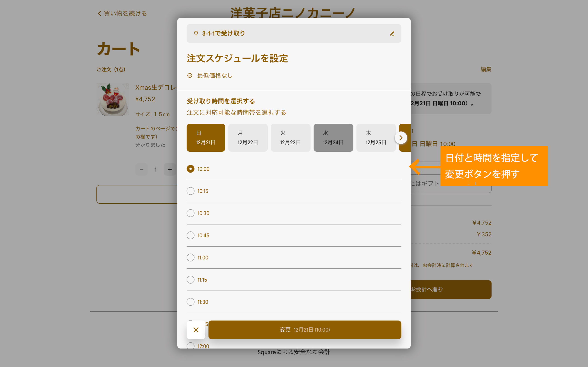Select the 11:00 pickup time
Viewport: 588px width, 367px height.
[x=190, y=257]
